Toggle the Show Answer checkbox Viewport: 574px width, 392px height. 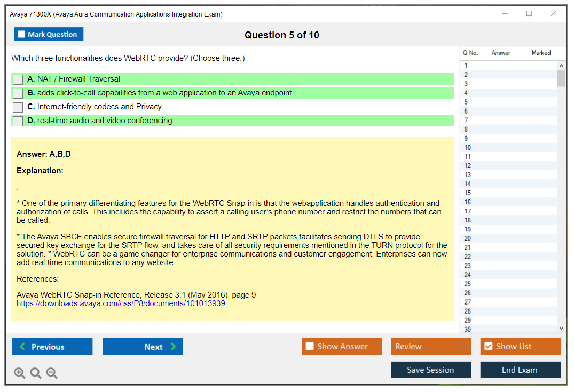[x=310, y=347]
